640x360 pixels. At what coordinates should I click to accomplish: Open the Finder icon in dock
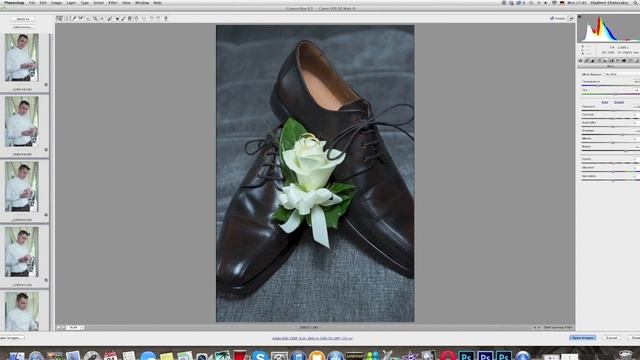pos(17,356)
